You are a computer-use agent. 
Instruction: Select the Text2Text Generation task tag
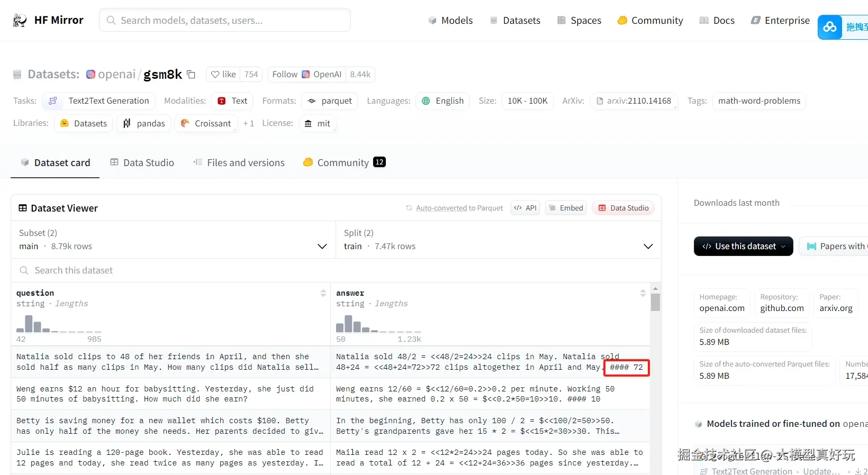[98, 101]
